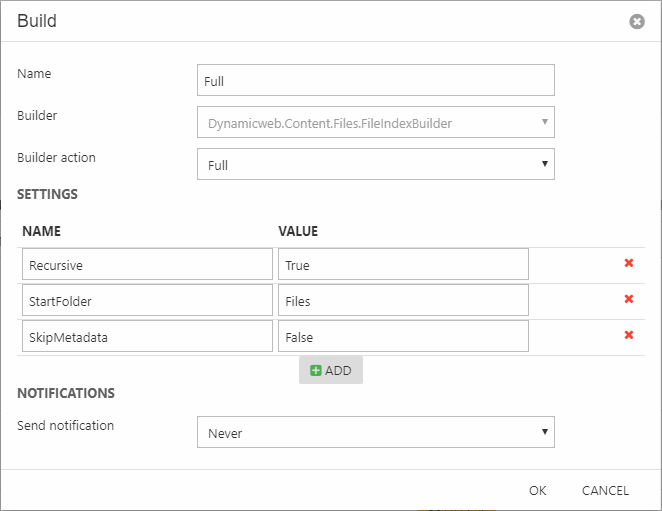The height and width of the screenshot is (511, 662).
Task: Click the Build dialog title
Action: pos(37,21)
